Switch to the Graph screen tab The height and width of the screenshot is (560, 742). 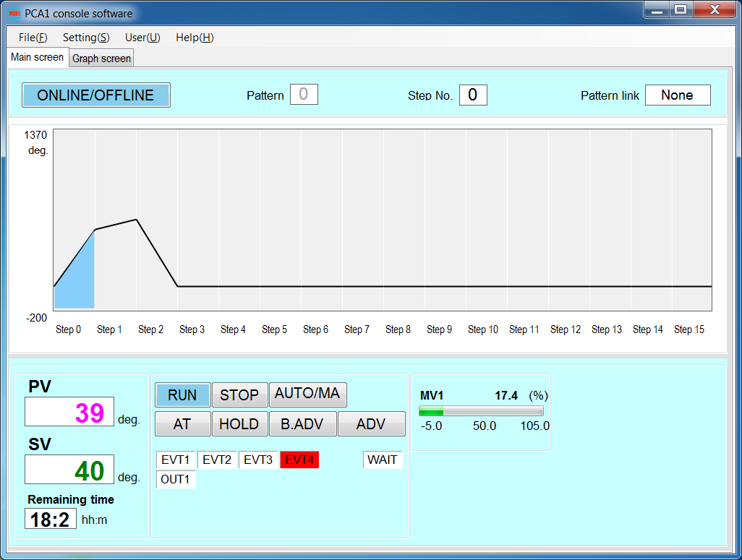pyautogui.click(x=101, y=59)
